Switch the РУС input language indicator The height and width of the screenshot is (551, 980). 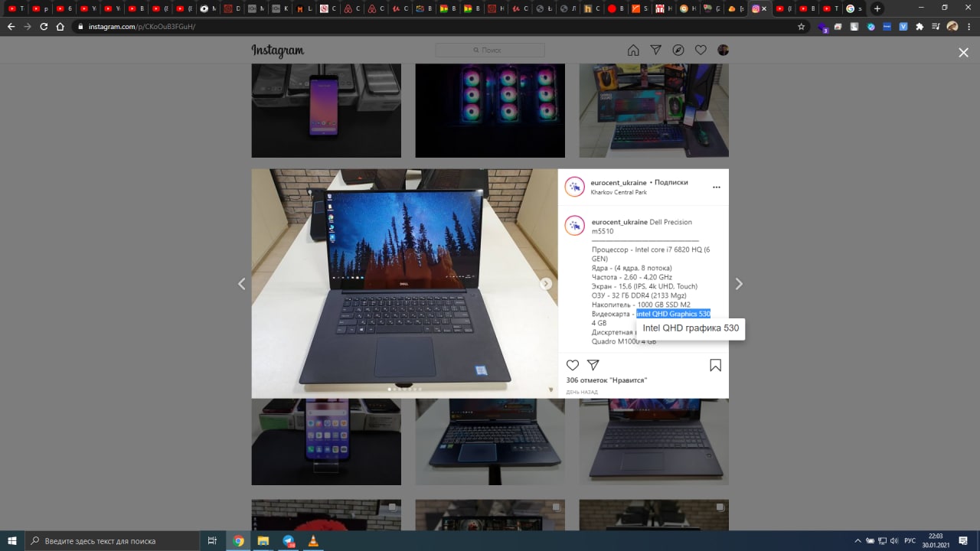(x=910, y=541)
